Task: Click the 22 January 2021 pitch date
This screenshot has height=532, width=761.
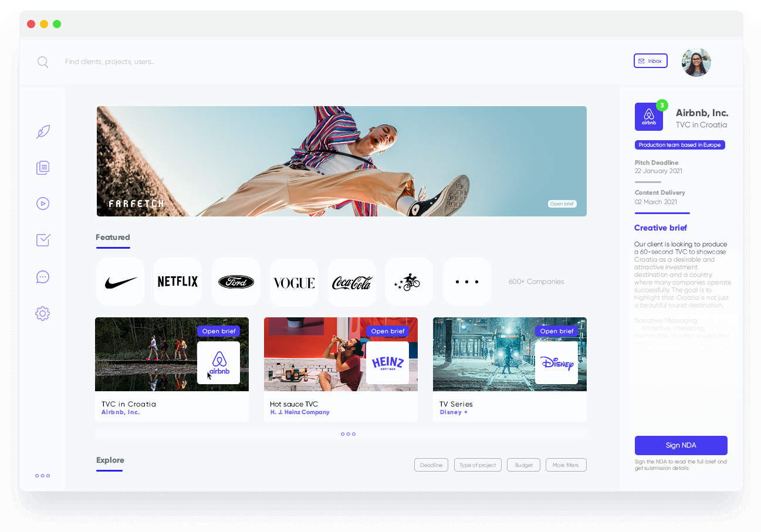Action: [x=658, y=171]
